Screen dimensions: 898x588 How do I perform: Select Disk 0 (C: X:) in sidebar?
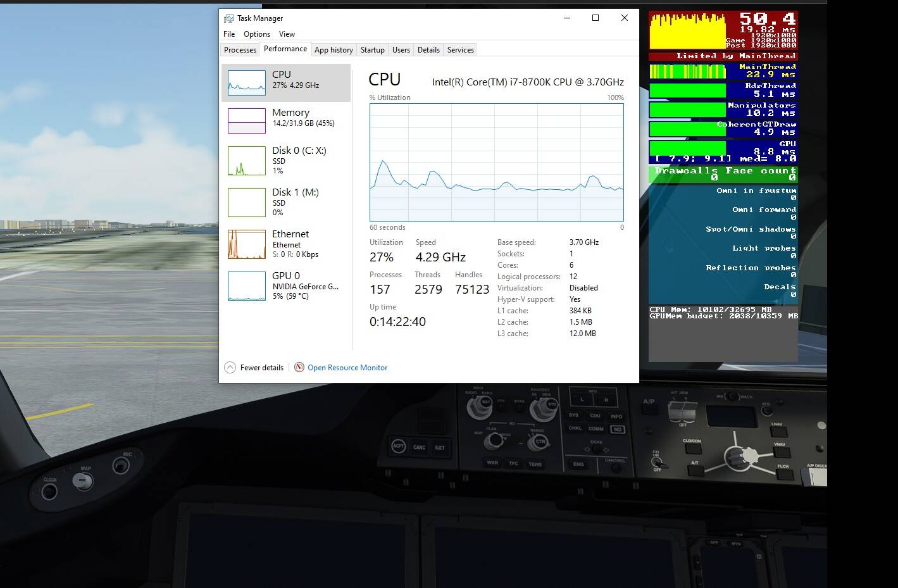click(x=286, y=160)
